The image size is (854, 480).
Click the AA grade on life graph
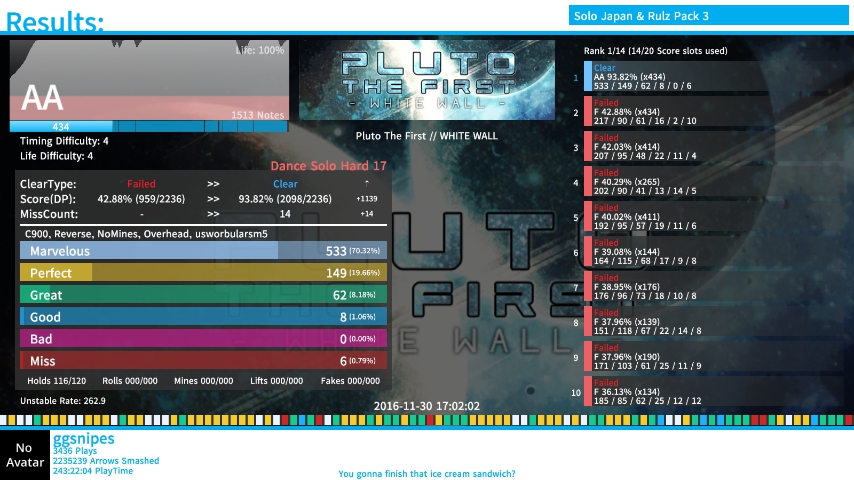point(43,97)
